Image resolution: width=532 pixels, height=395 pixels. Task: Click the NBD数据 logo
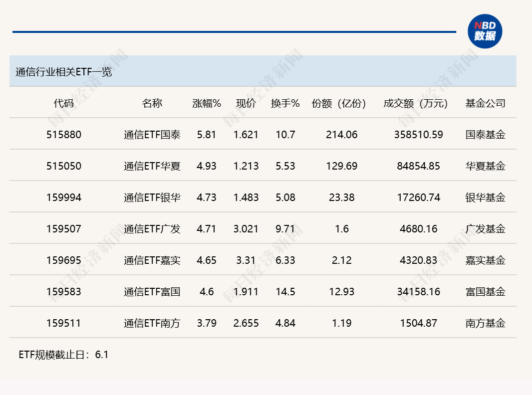coord(485,31)
